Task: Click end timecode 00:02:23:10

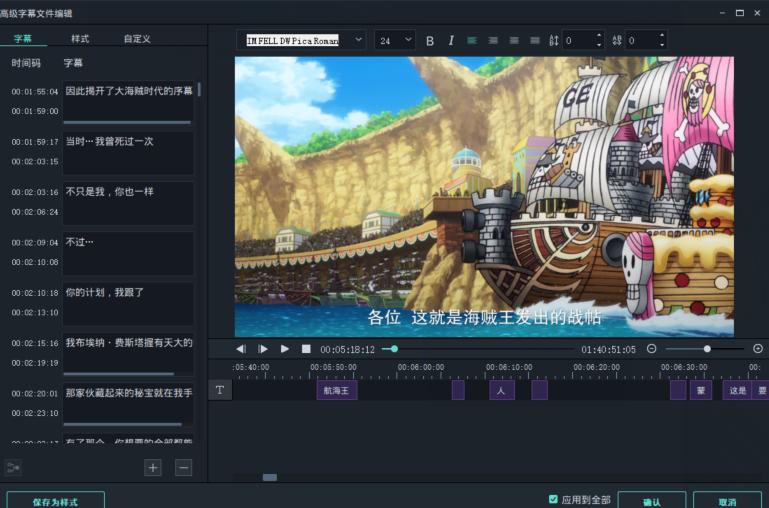Action: point(35,413)
